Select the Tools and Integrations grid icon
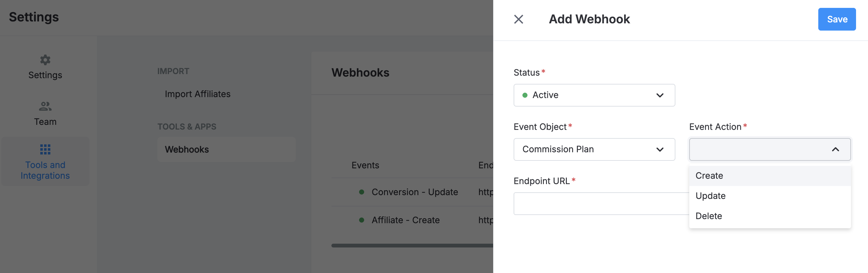 pos(45,149)
